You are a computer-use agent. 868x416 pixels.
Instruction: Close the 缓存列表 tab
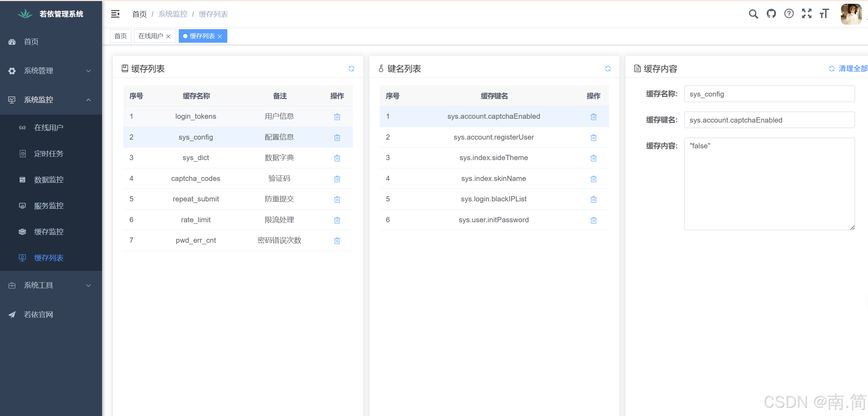click(x=220, y=36)
